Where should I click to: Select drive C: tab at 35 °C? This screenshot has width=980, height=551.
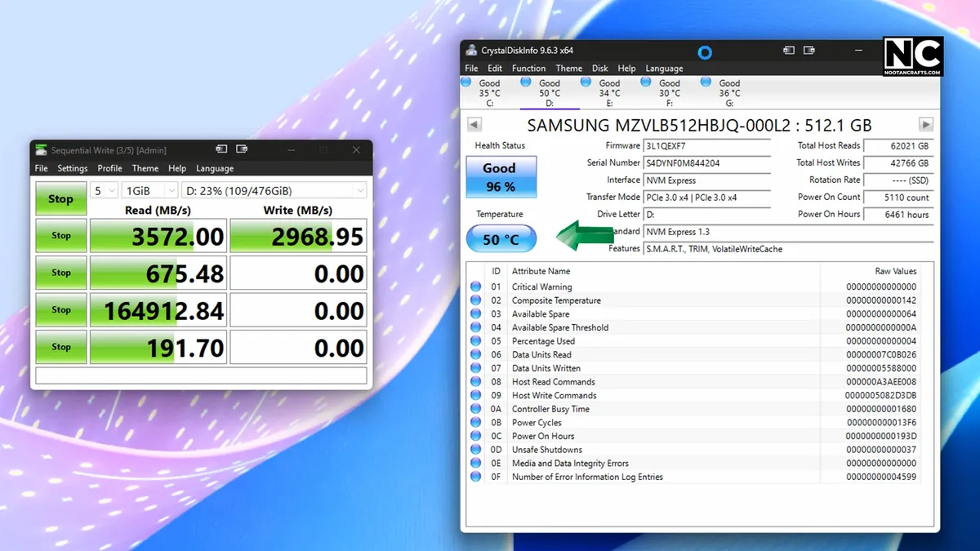[x=489, y=92]
